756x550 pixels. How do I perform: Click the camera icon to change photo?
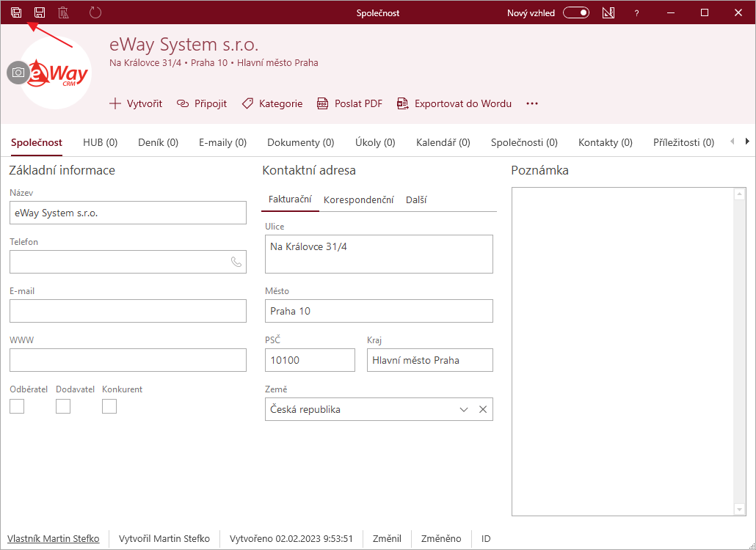(x=18, y=73)
